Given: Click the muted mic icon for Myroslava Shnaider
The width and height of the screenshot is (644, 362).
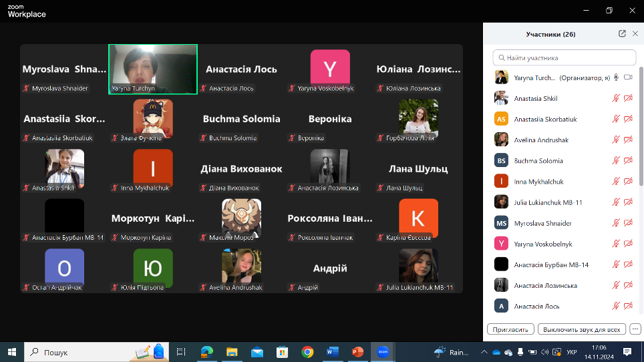Looking at the screenshot, I should click(x=616, y=223).
